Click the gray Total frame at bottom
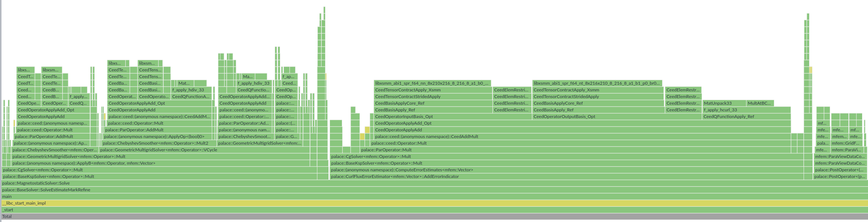Image resolution: width=868 pixels, height=222 pixels. pyautogui.click(x=434, y=216)
